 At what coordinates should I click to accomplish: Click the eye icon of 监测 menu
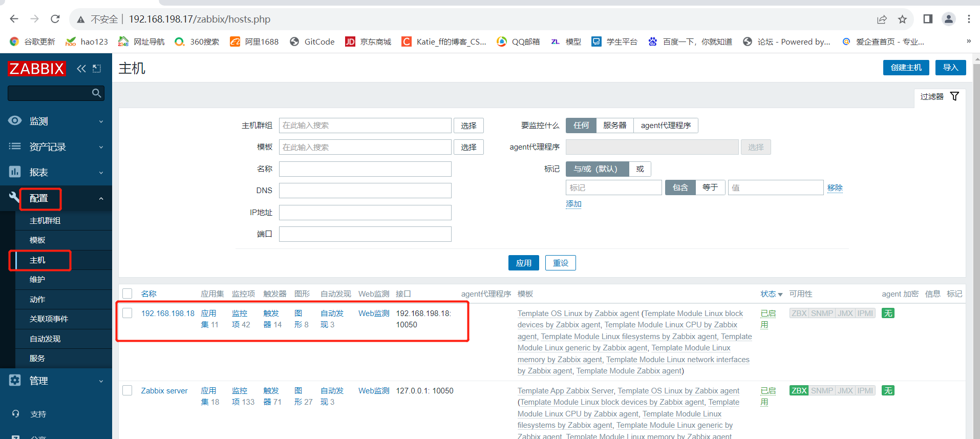click(x=15, y=120)
